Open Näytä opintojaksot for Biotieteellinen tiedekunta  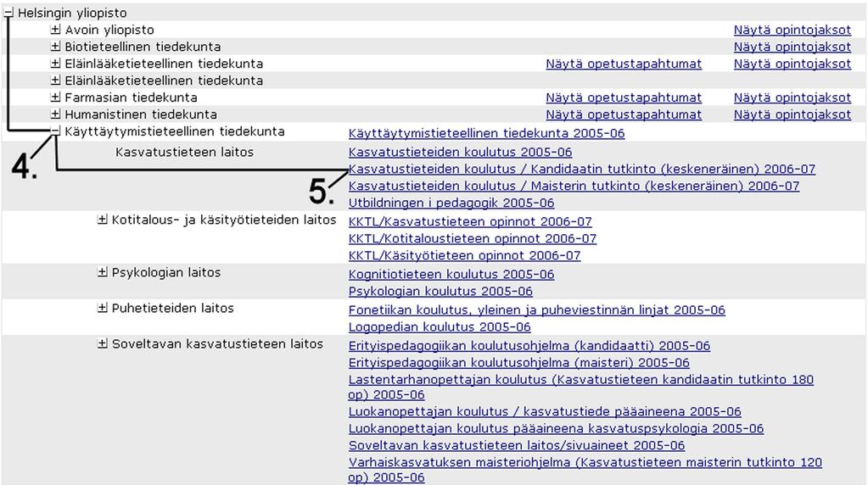792,47
